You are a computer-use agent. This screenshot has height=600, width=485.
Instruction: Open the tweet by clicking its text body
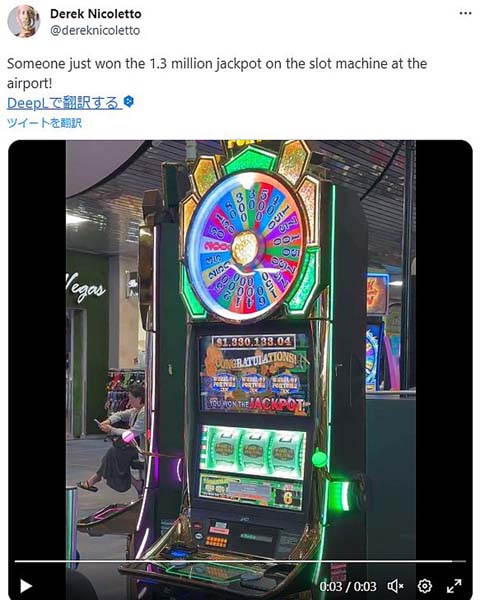pos(217,73)
